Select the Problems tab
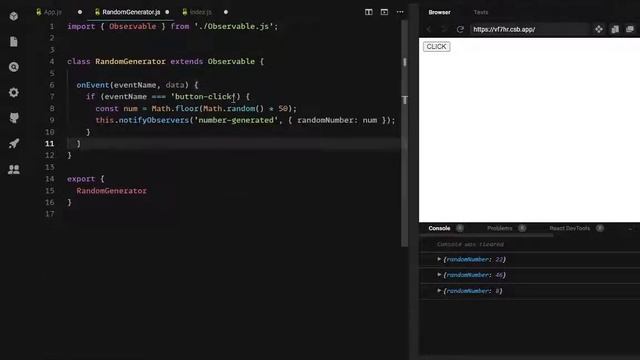The width and height of the screenshot is (640, 360). click(x=500, y=228)
